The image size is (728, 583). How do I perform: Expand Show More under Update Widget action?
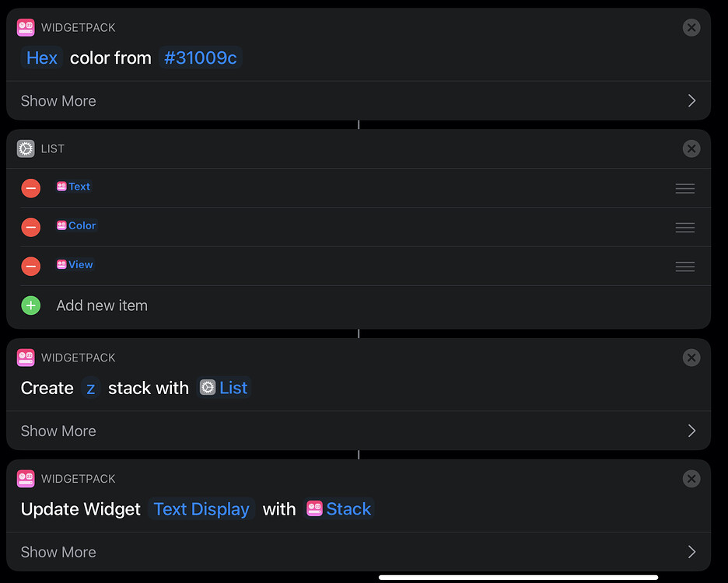359,552
